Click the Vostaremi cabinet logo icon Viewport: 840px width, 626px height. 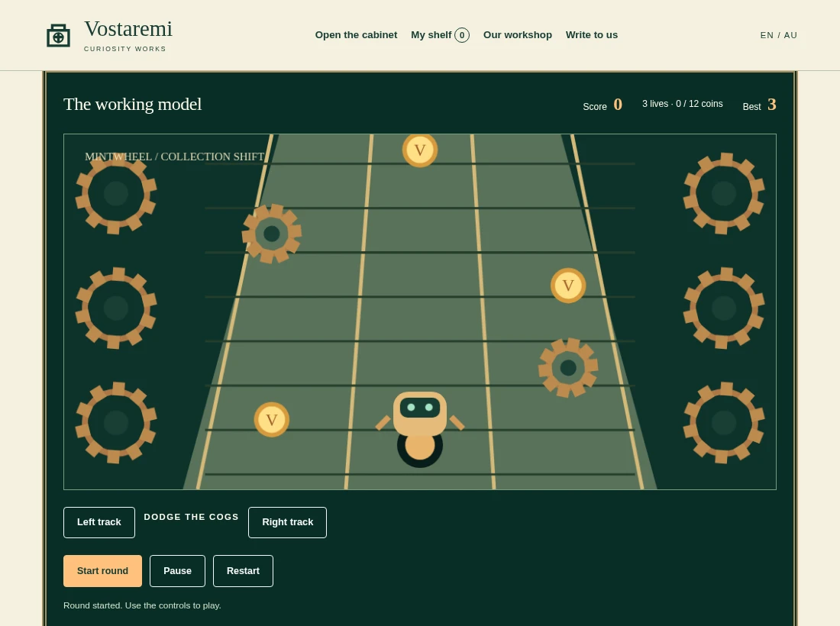click(x=58, y=35)
